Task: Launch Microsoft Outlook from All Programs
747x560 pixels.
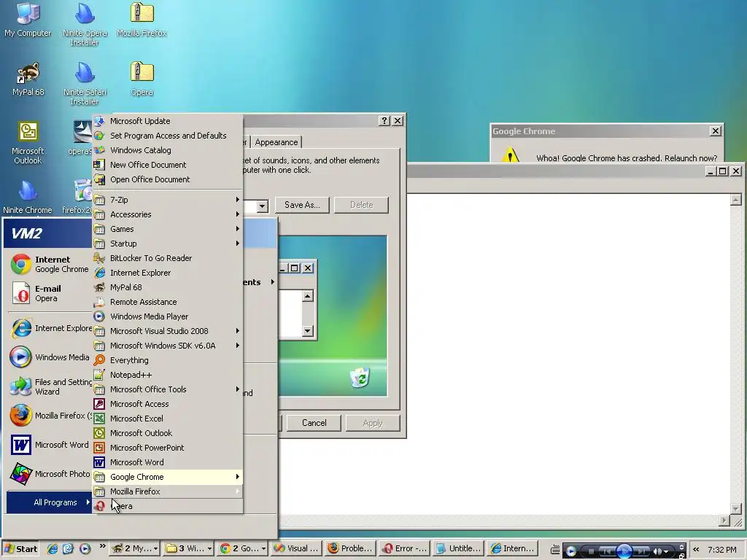Action: point(167,433)
